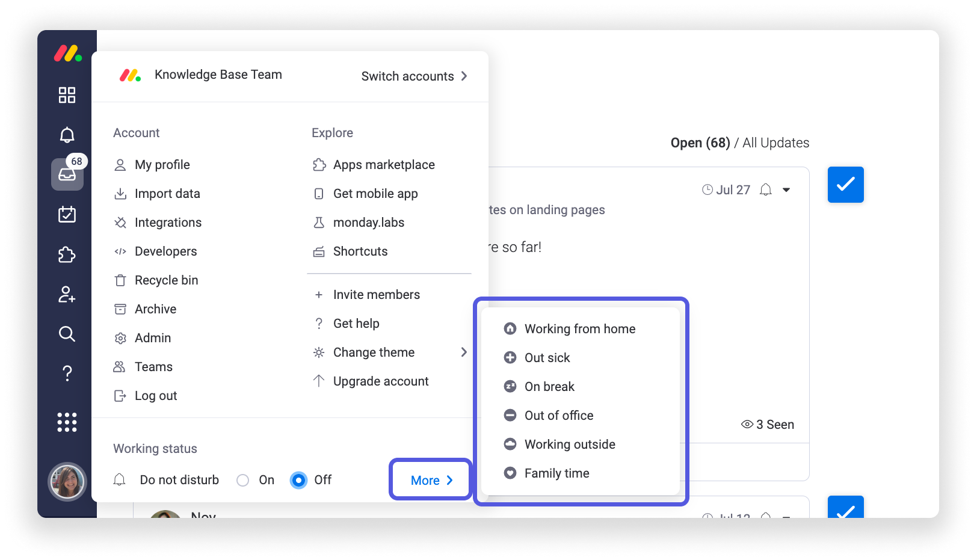Click the My profile person icon
The image size is (974, 560).
120,165
